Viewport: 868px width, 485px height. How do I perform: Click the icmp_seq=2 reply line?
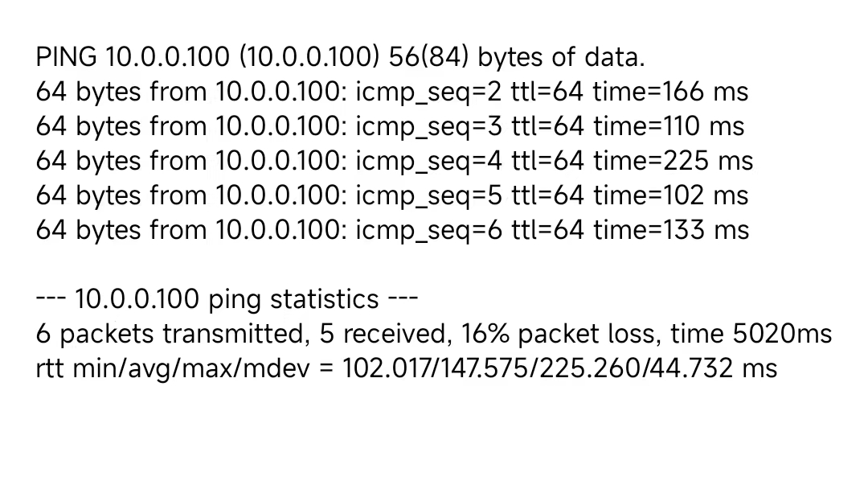point(392,92)
